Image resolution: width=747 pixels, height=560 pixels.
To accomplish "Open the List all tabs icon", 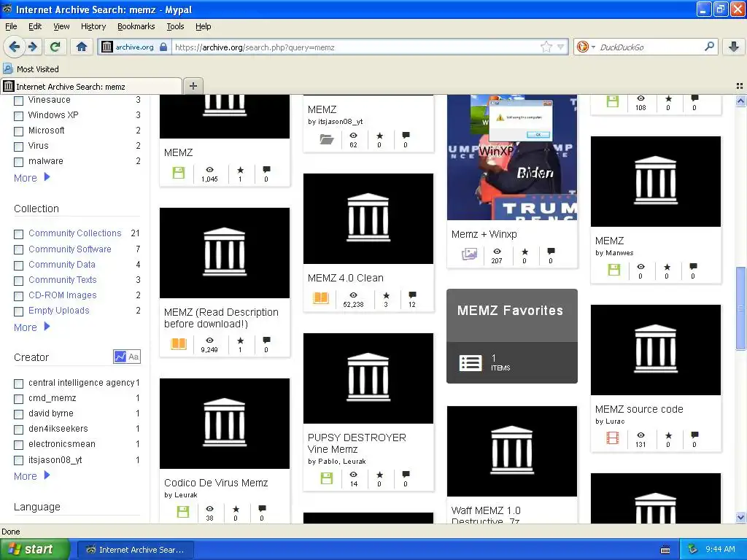I will coord(740,86).
